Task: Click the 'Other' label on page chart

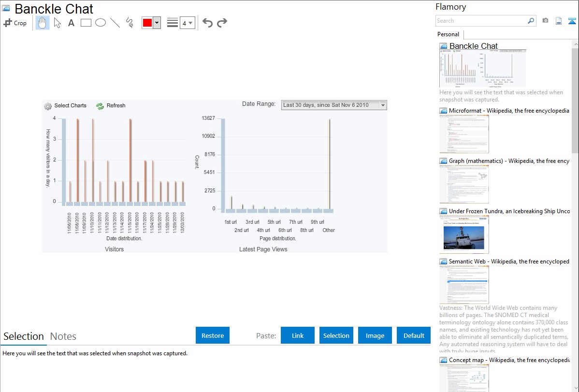Action: [x=329, y=230]
